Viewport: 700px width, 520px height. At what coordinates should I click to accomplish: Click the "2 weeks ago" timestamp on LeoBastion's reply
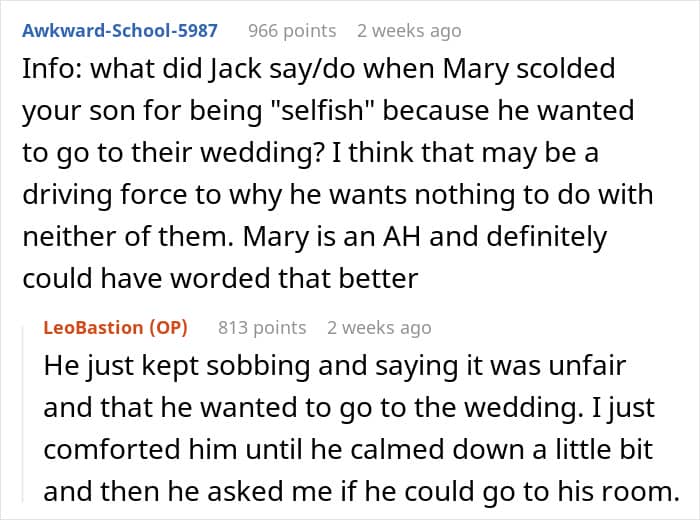pos(378,327)
